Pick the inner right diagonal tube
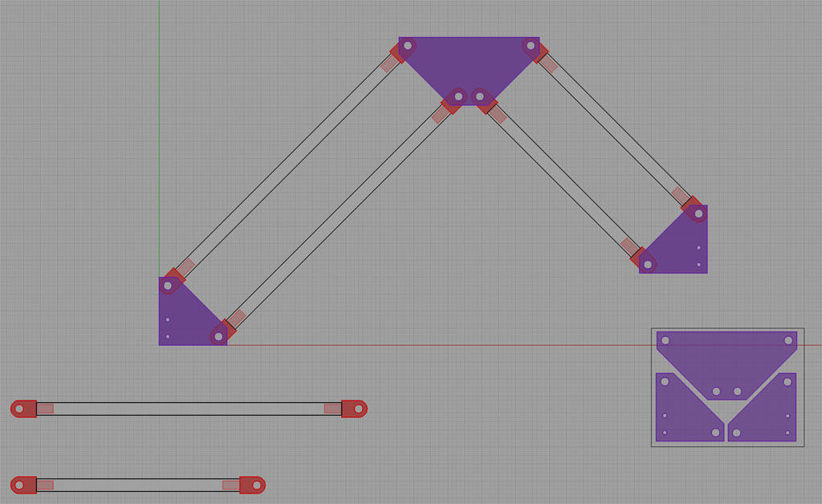The width and height of the screenshot is (822, 504). click(x=562, y=177)
